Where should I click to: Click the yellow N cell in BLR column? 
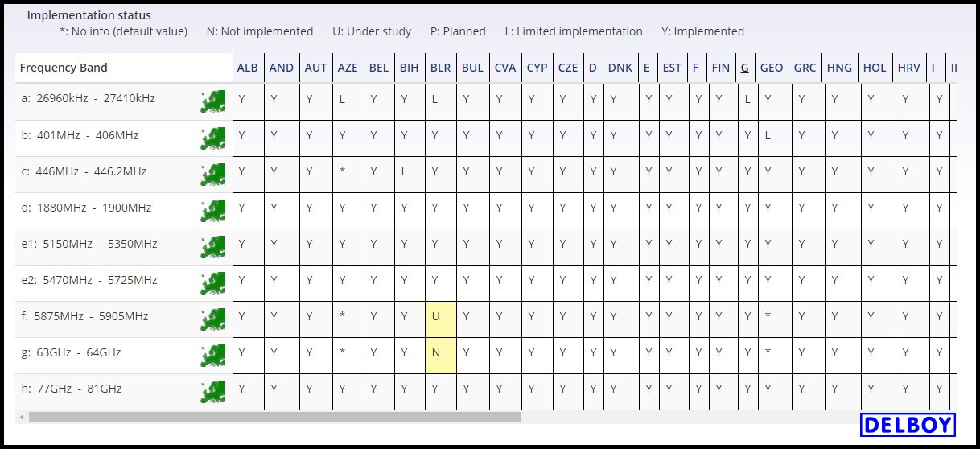pos(440,352)
